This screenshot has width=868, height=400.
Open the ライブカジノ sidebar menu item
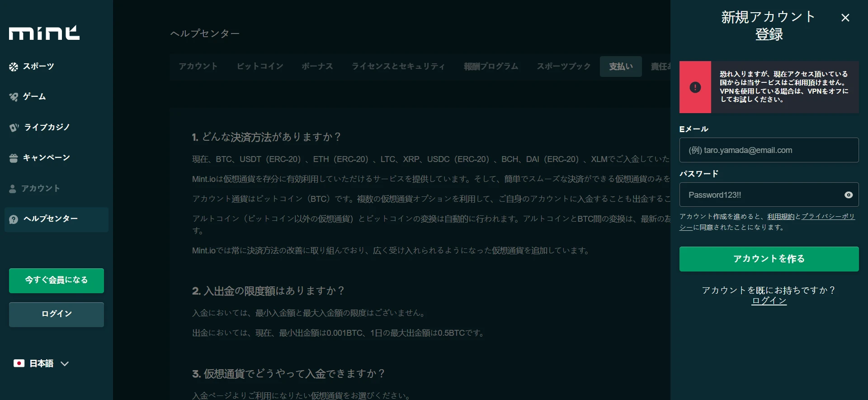57,128
